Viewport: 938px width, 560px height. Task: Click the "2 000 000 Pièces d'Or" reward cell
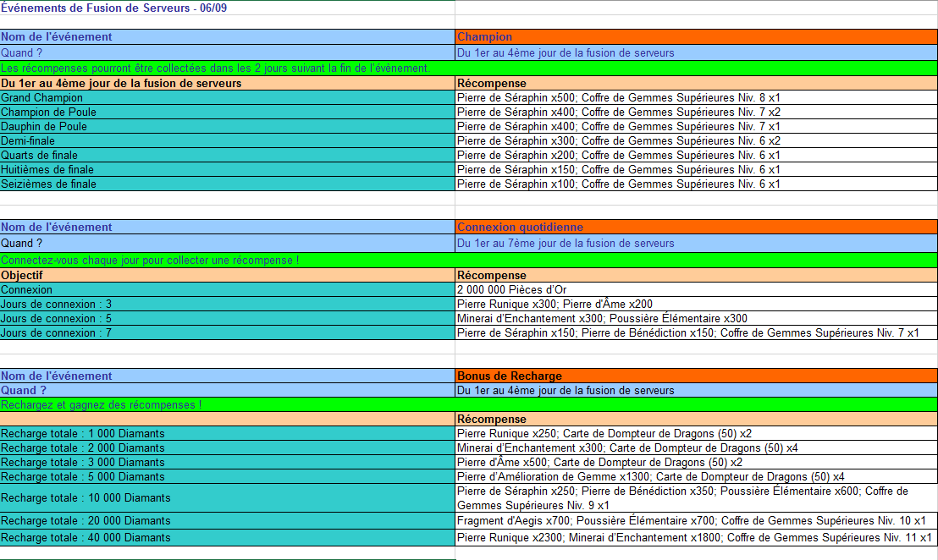click(696, 290)
